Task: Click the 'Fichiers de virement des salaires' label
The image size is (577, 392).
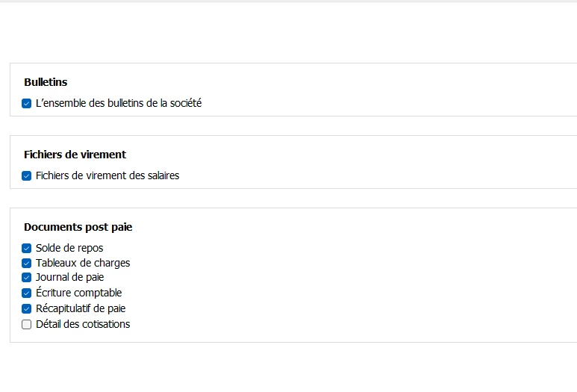Action: 107,175
